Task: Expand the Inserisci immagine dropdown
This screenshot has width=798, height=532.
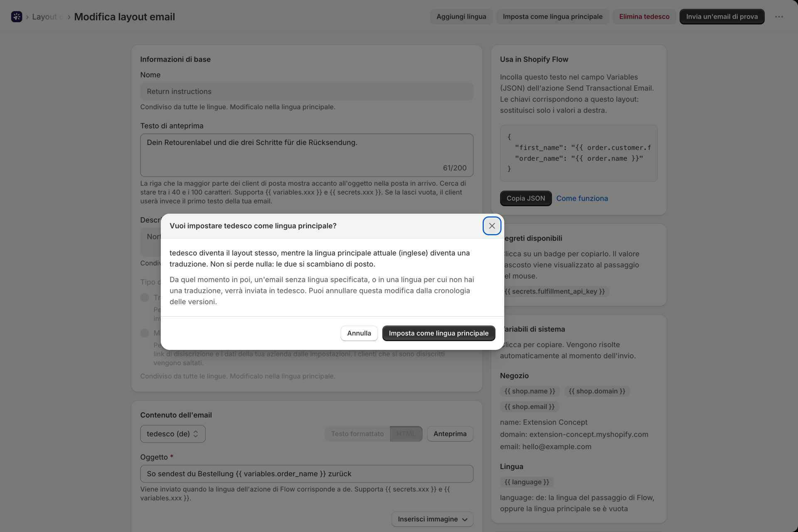Action: click(x=432, y=519)
